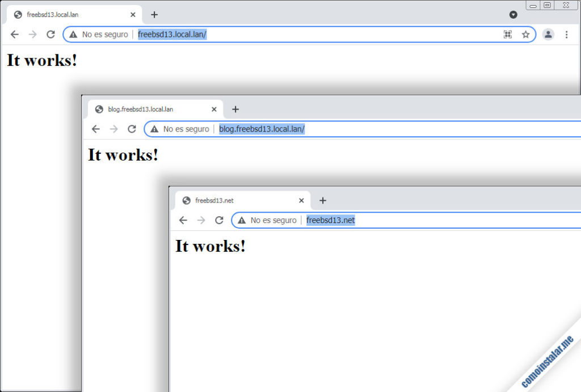This screenshot has width=581, height=392.
Task: Reload the blog.freebsd13.local.lan page
Action: click(132, 129)
